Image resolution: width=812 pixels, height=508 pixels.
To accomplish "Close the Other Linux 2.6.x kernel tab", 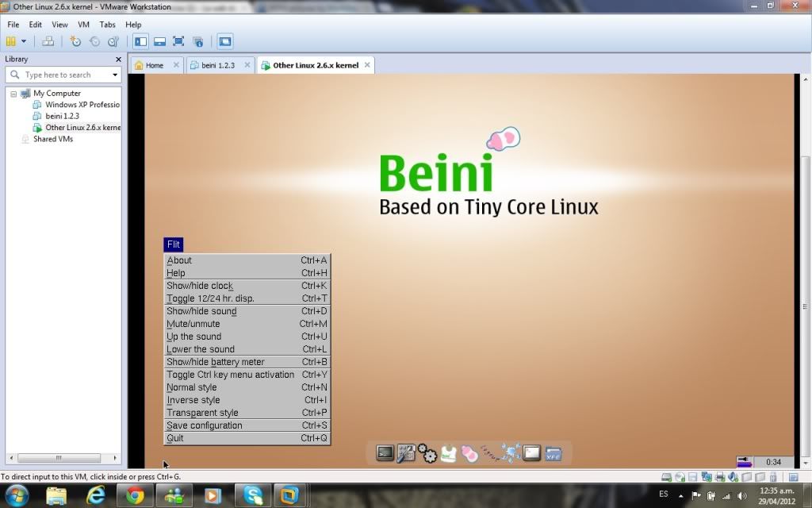I will [367, 65].
